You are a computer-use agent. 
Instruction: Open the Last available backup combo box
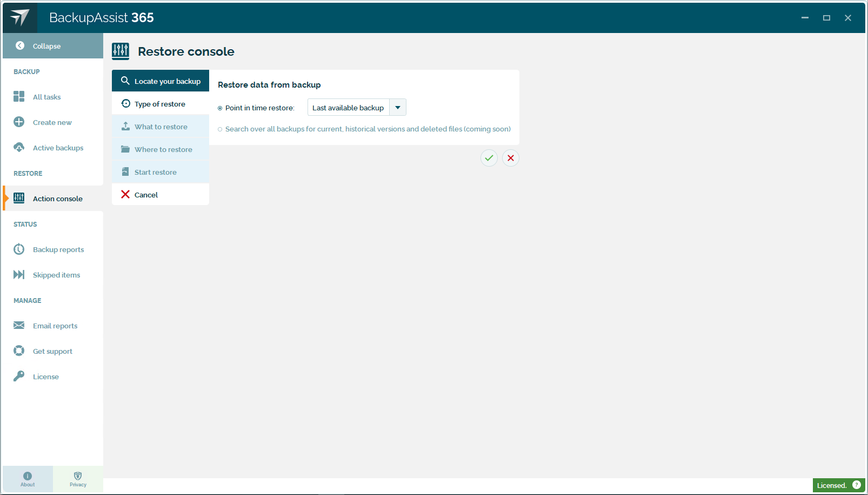point(357,107)
